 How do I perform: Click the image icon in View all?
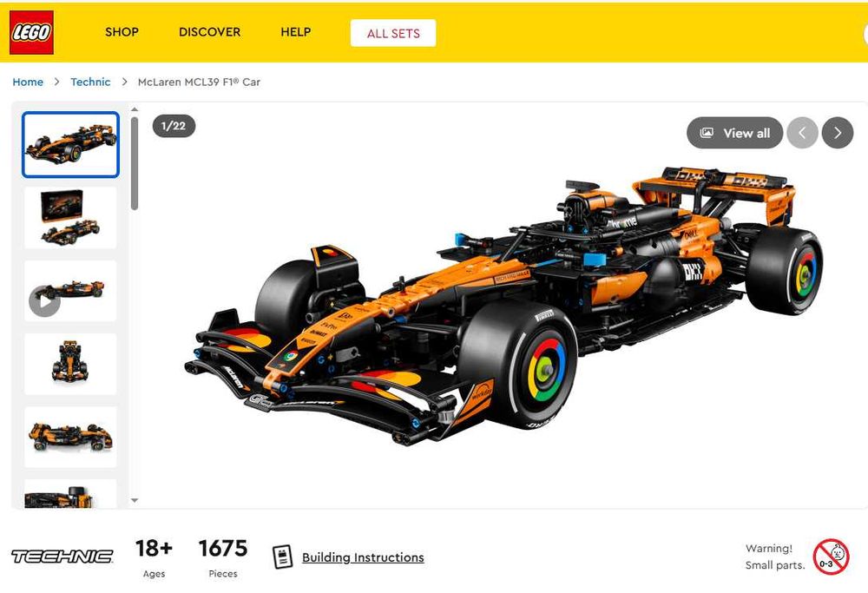[707, 133]
